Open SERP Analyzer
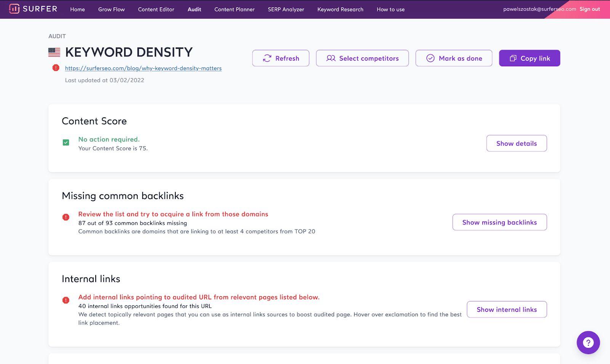 (286, 10)
